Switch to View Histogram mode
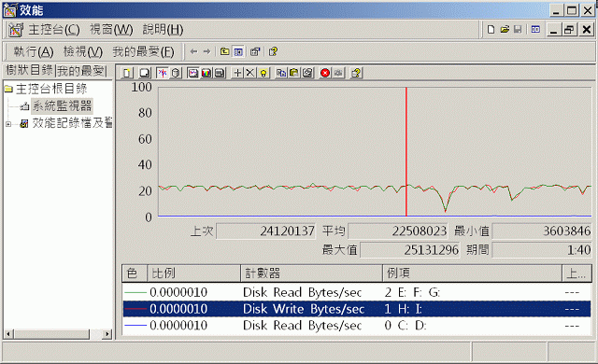 pos(206,73)
